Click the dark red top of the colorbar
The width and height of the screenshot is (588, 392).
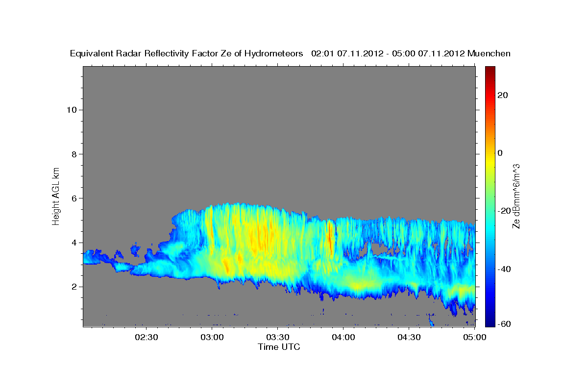pyautogui.click(x=490, y=71)
